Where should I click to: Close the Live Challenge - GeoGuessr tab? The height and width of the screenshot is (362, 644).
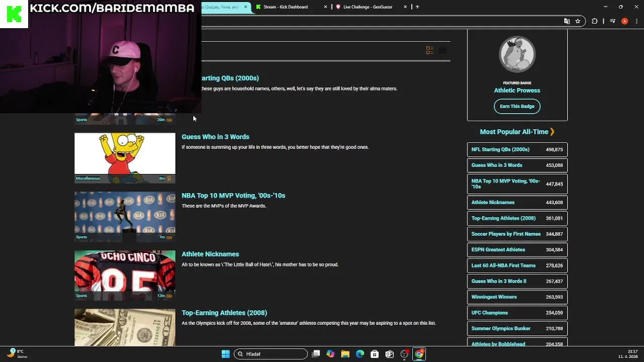[406, 7]
